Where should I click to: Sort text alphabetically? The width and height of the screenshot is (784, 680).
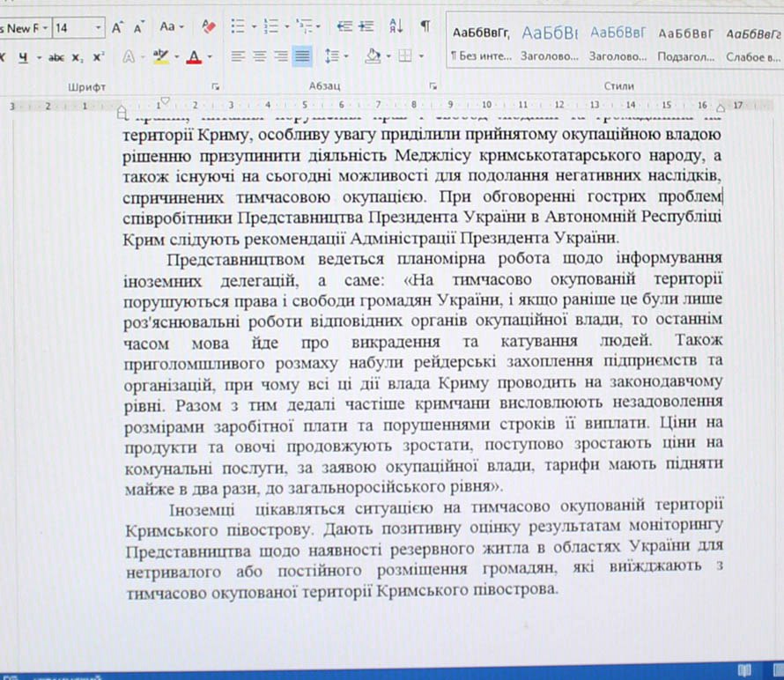coord(396,27)
